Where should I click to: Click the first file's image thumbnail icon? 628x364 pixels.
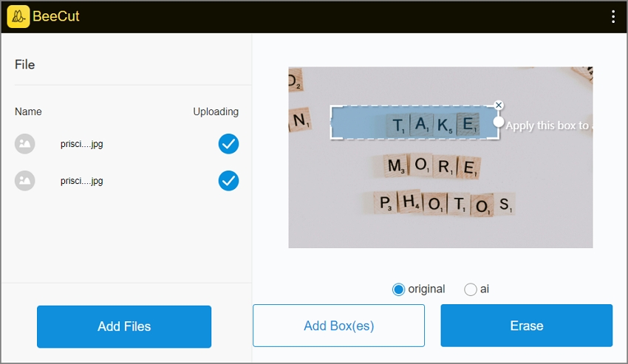point(25,144)
